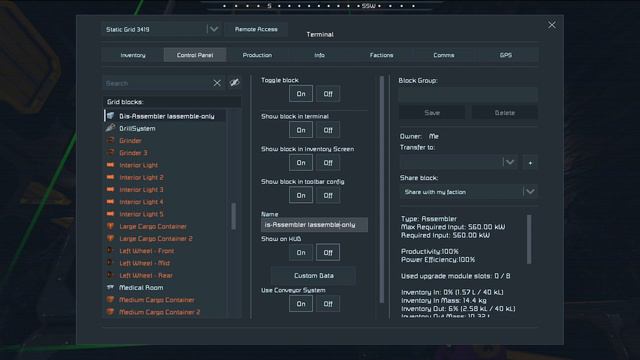Switch to the Factions tab

click(x=382, y=55)
